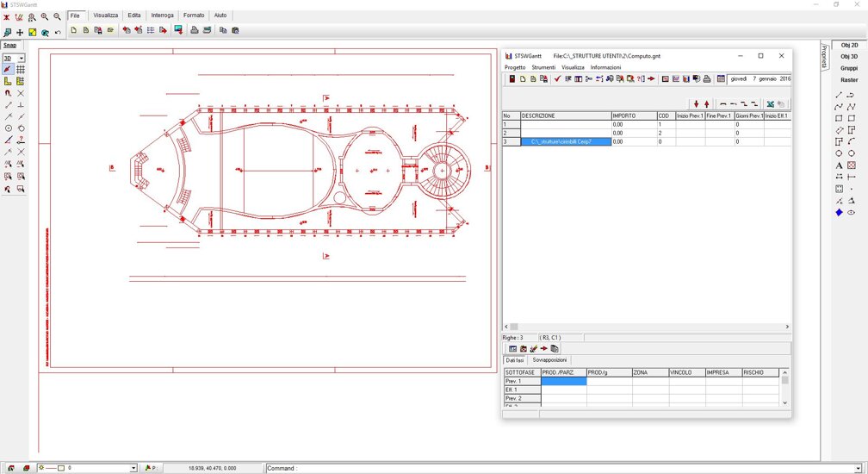Select the text 'A' drawing tool
This screenshot has height=474, width=868.
pos(839,165)
